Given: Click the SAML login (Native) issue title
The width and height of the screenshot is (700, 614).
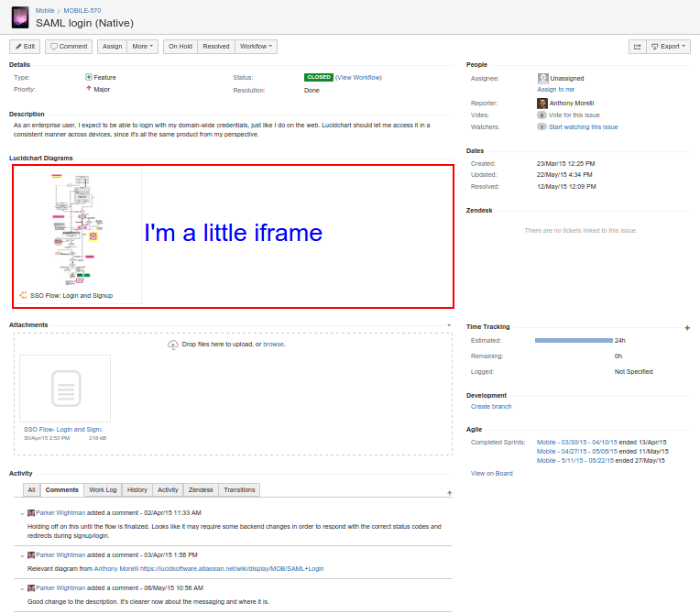Looking at the screenshot, I should [84, 23].
